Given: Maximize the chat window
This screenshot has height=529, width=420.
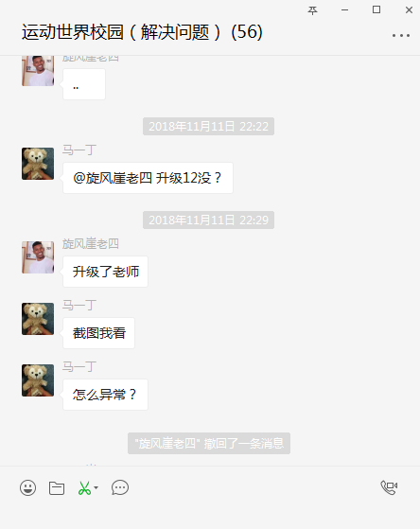Looking at the screenshot, I should [376, 9].
